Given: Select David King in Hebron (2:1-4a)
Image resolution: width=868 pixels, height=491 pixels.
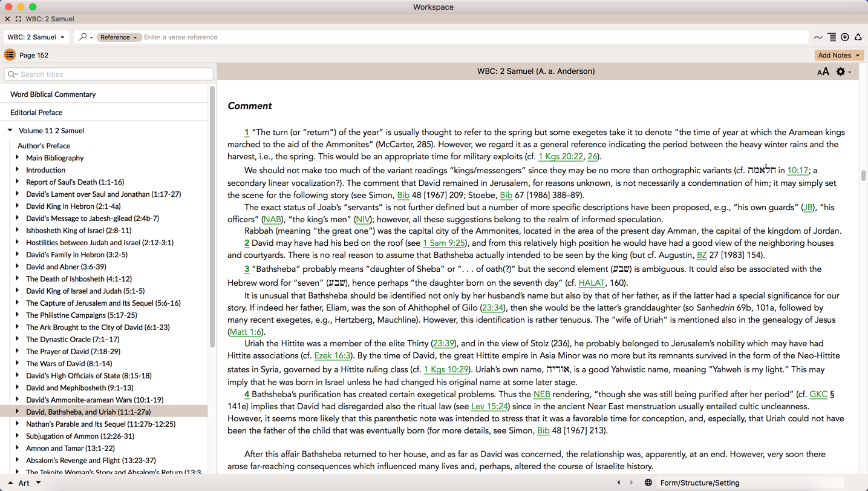Looking at the screenshot, I should (x=73, y=206).
